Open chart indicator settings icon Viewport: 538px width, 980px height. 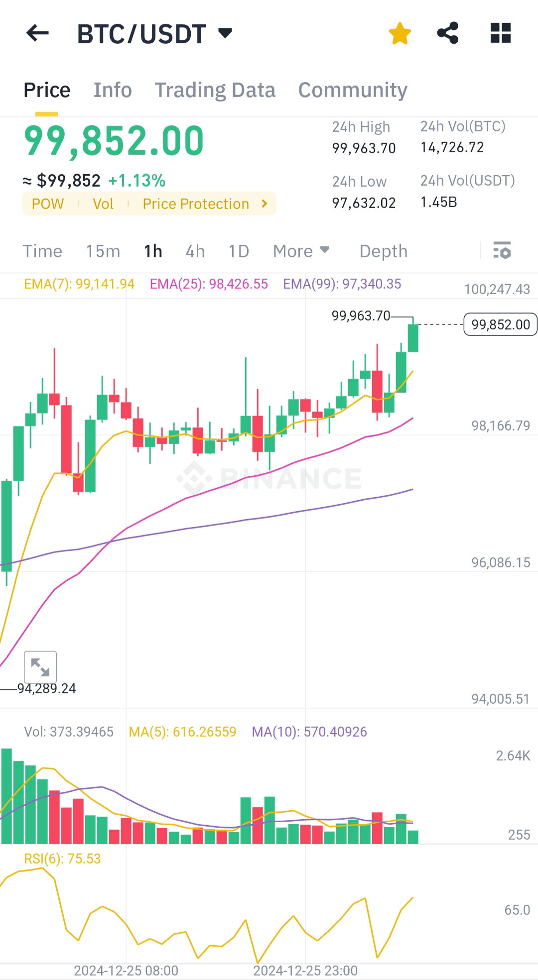[502, 250]
